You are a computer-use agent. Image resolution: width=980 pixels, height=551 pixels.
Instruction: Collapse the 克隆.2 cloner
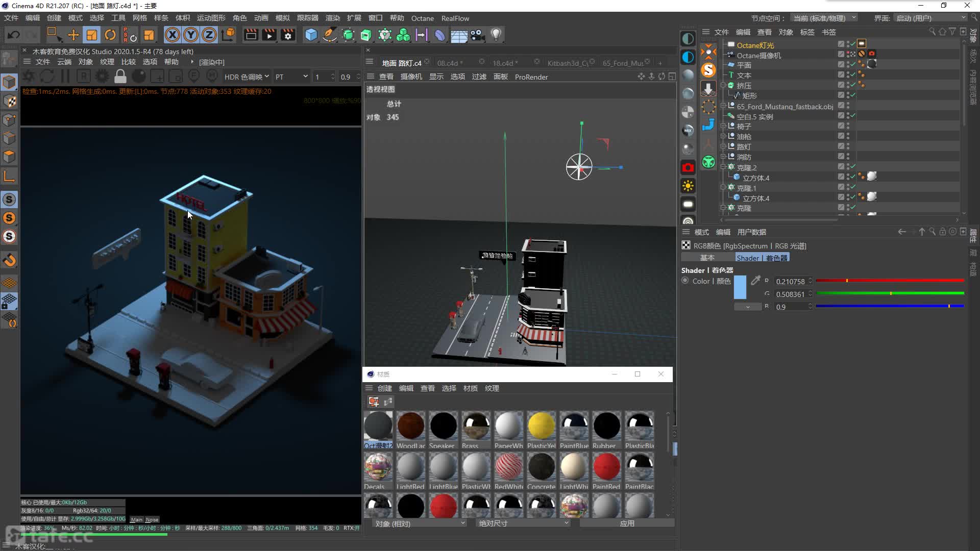723,167
